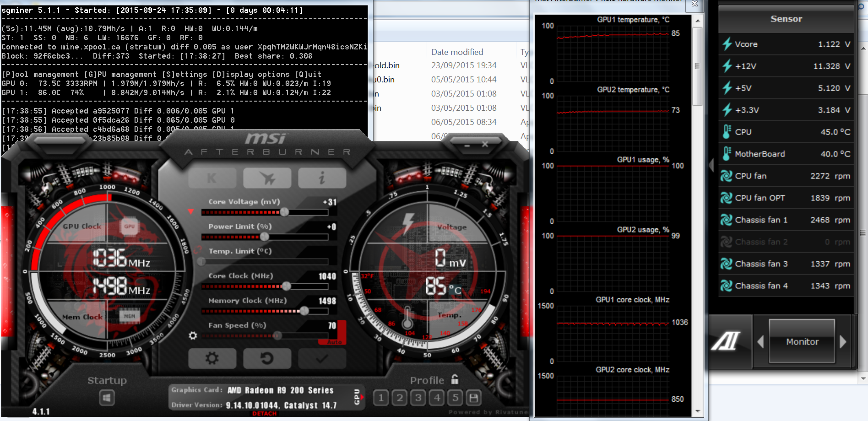The width and height of the screenshot is (868, 421).
Task: Click the disabled Chassis fan 2 icon
Action: 726,242
